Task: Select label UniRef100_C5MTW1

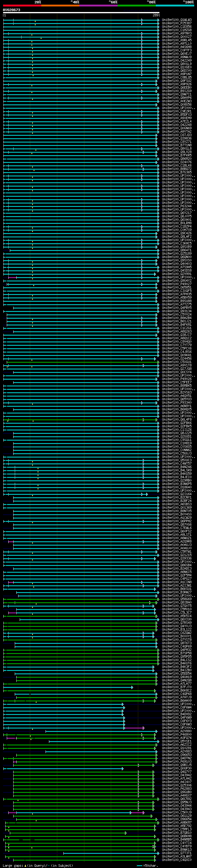Action: click(176, 552)
